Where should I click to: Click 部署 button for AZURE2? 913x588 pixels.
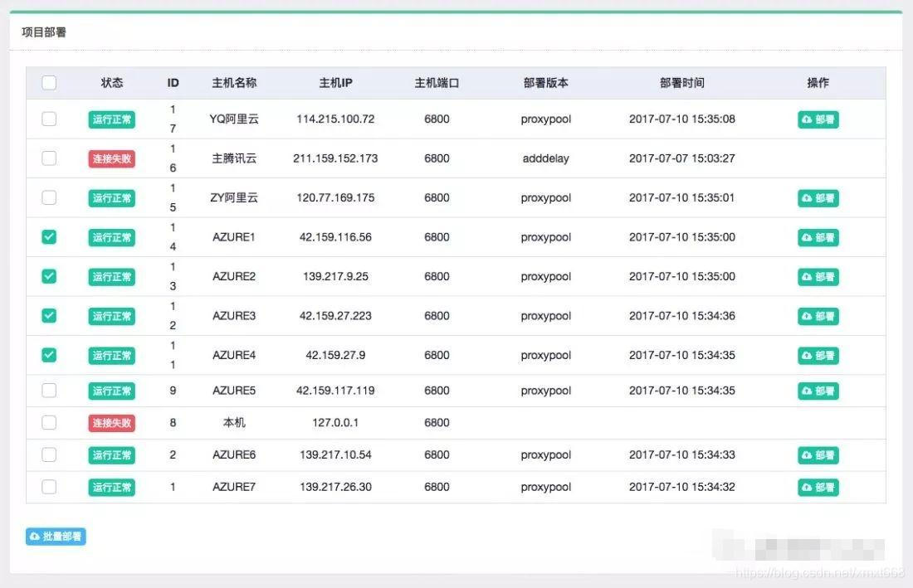(x=818, y=277)
